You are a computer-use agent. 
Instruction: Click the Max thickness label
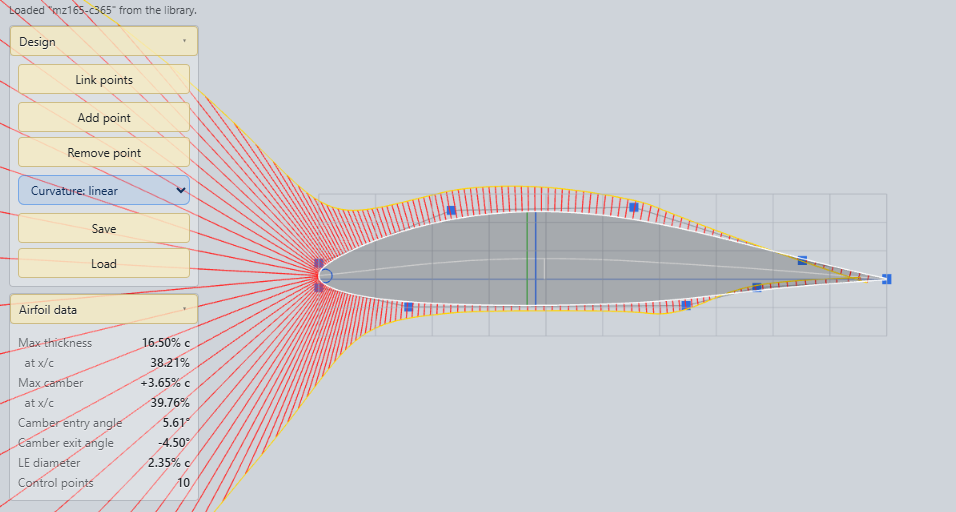[x=55, y=343]
